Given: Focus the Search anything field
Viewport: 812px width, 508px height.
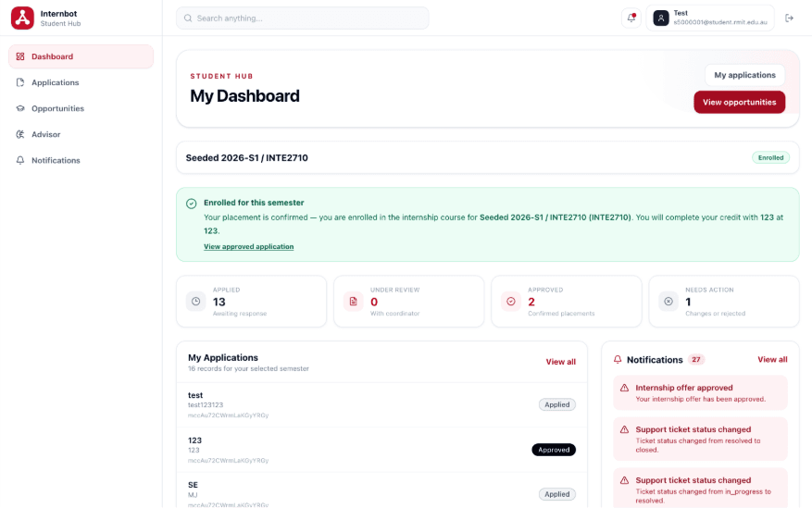Looking at the screenshot, I should point(303,19).
